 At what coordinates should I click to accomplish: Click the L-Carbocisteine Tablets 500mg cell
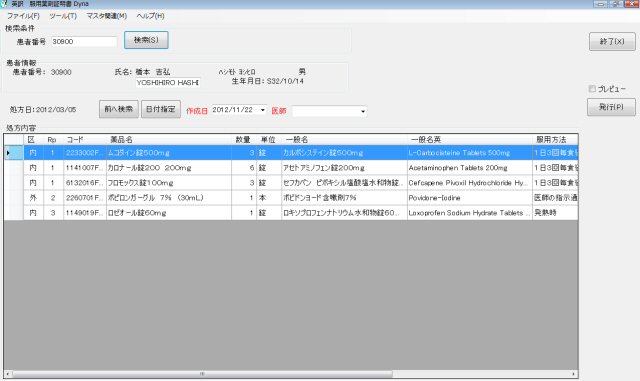(x=469, y=153)
